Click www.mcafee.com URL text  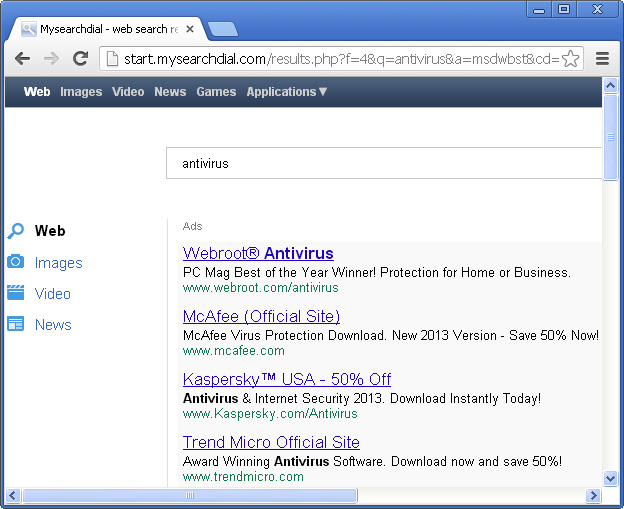coord(234,351)
